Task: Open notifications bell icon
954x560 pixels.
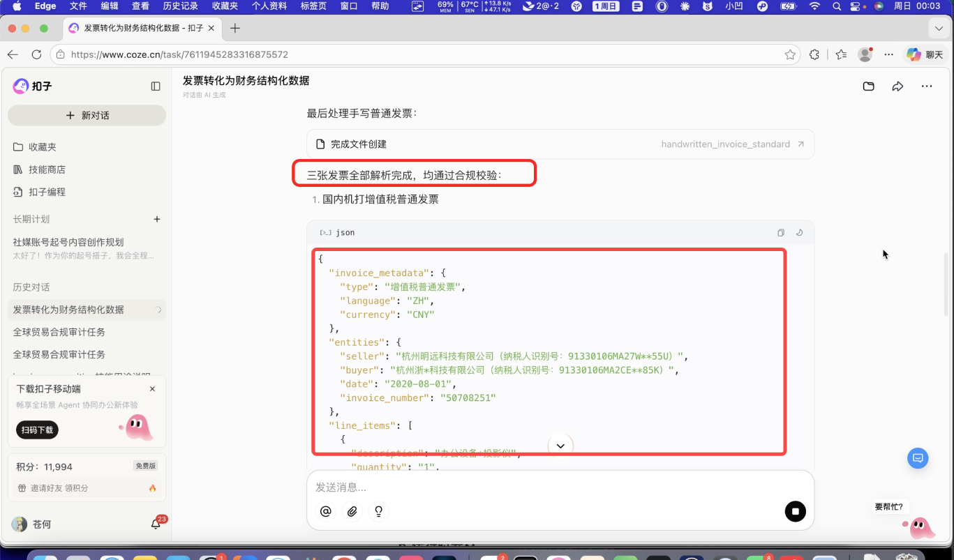Action: (156, 524)
